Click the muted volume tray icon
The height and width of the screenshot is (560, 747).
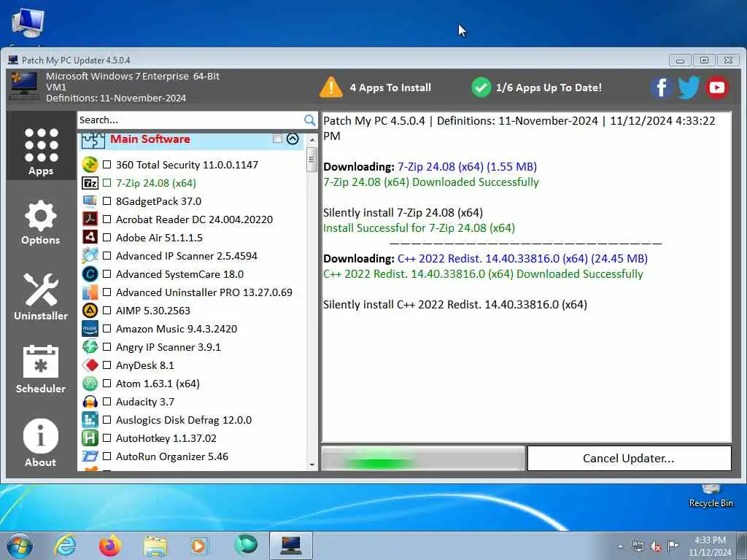click(x=656, y=547)
